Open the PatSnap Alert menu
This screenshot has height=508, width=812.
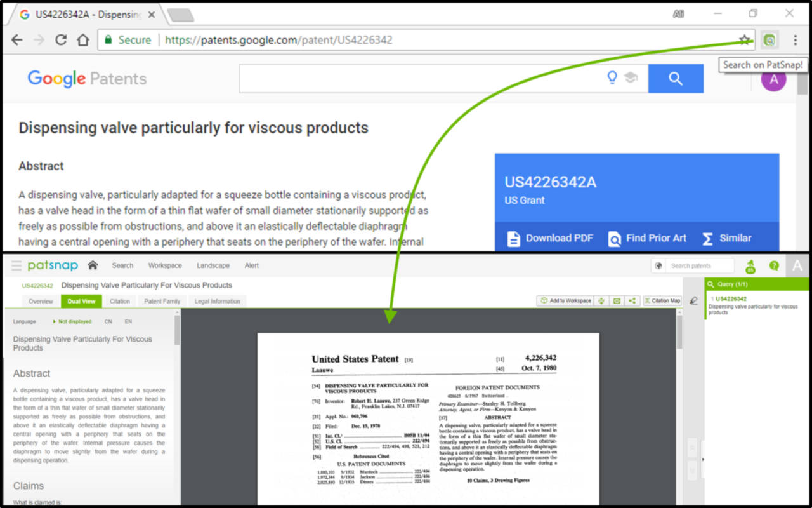(252, 265)
